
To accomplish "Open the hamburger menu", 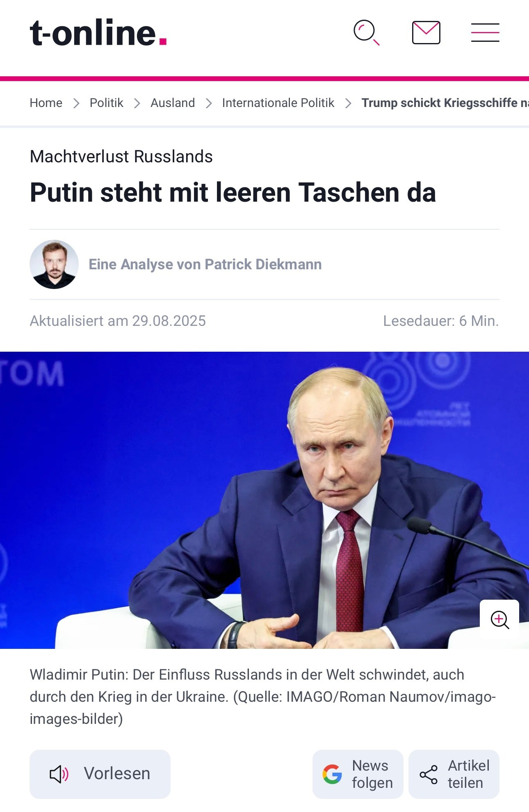I will tap(485, 33).
